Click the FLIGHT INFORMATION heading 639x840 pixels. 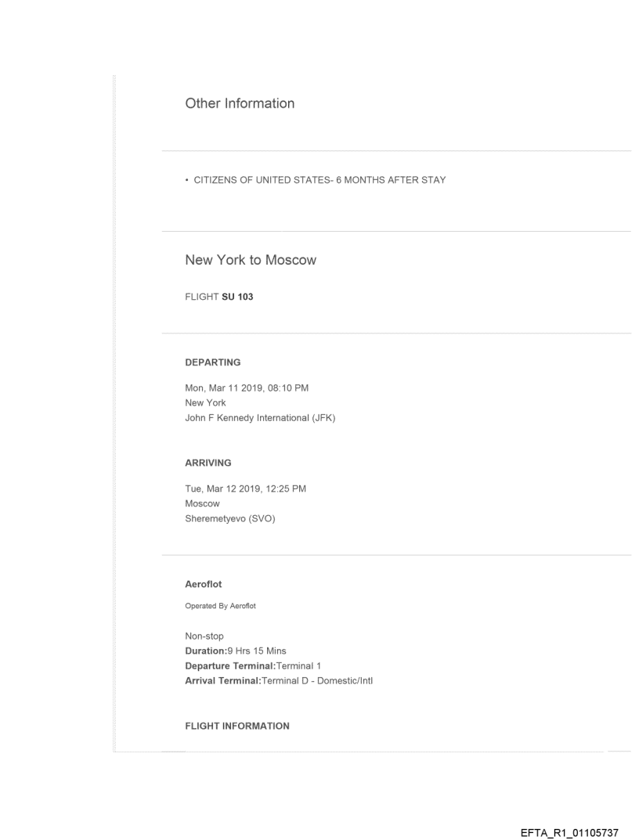point(236,726)
